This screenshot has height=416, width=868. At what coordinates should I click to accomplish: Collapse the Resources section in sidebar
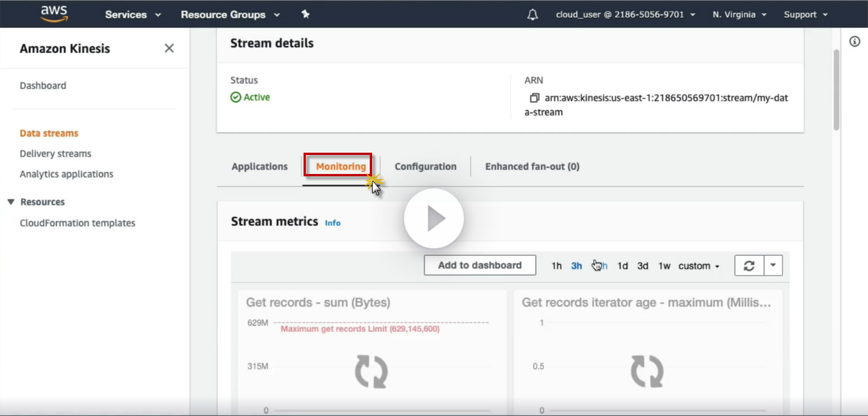(x=11, y=202)
